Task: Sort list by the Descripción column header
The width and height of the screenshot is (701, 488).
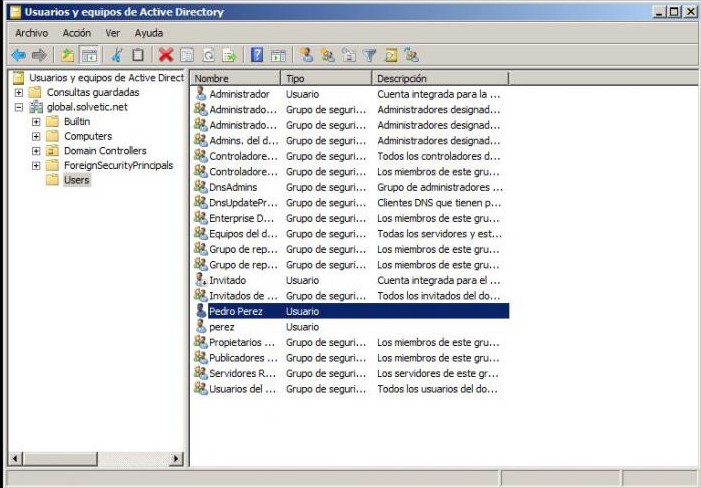Action: (x=440, y=78)
